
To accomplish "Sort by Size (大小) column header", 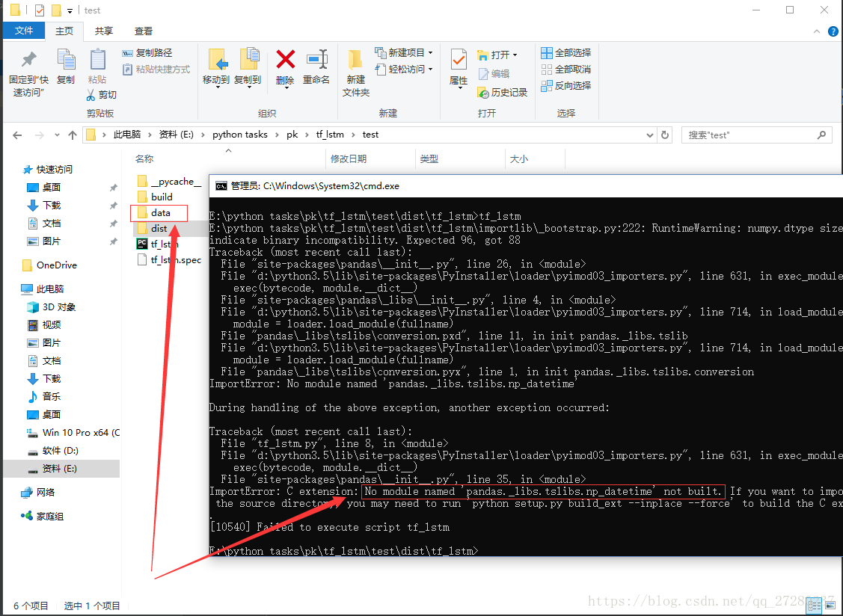I will point(519,159).
